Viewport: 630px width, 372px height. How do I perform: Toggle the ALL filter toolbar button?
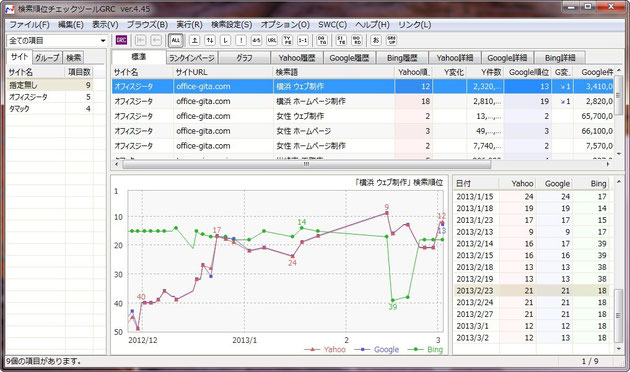pos(176,40)
